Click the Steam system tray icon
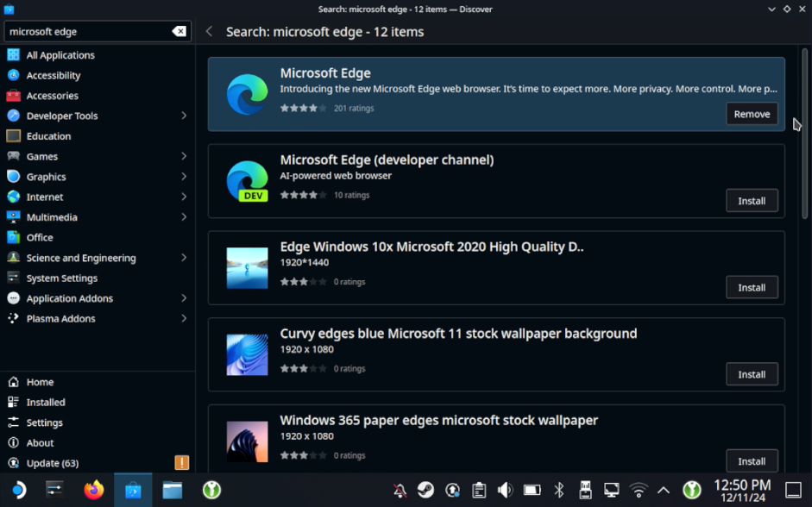 [425, 490]
